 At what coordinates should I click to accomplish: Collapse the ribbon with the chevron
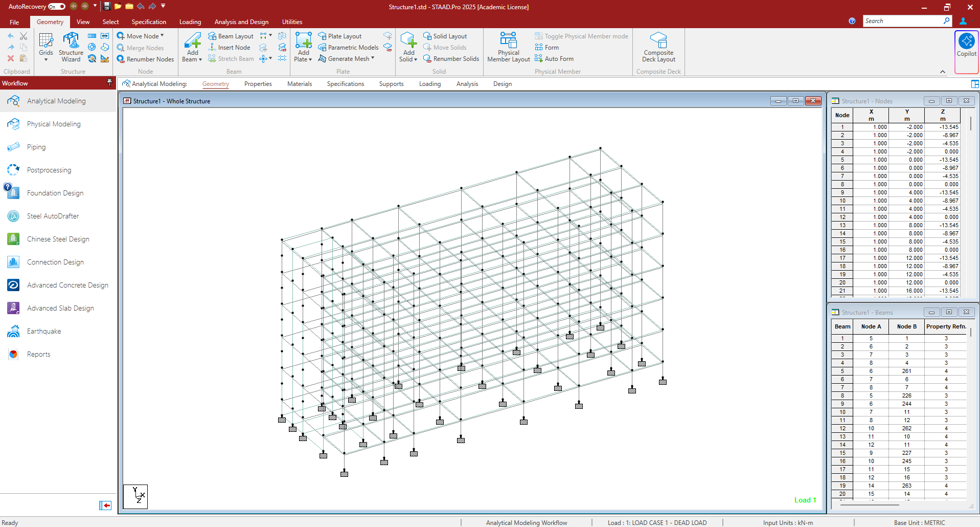coord(943,72)
